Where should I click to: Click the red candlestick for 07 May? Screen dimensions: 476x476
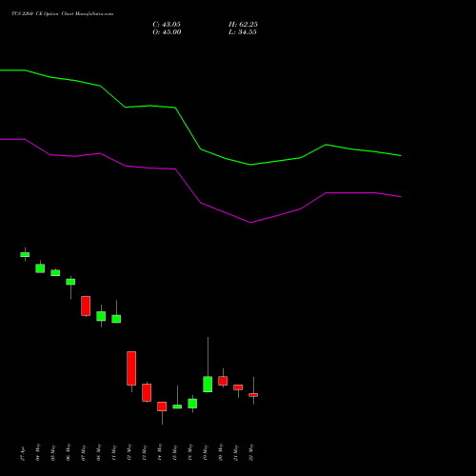click(x=86, y=306)
